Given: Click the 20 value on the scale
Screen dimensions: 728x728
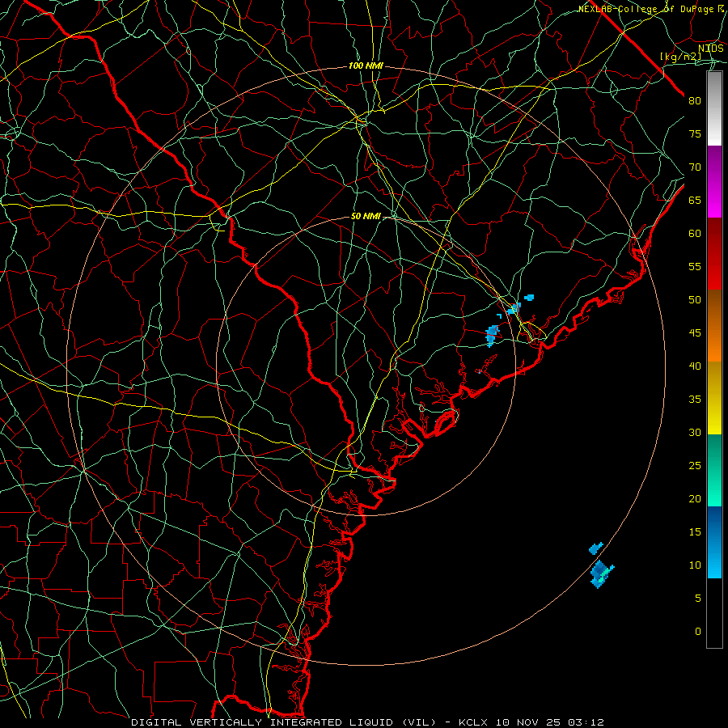Looking at the screenshot, I should click(x=695, y=498).
